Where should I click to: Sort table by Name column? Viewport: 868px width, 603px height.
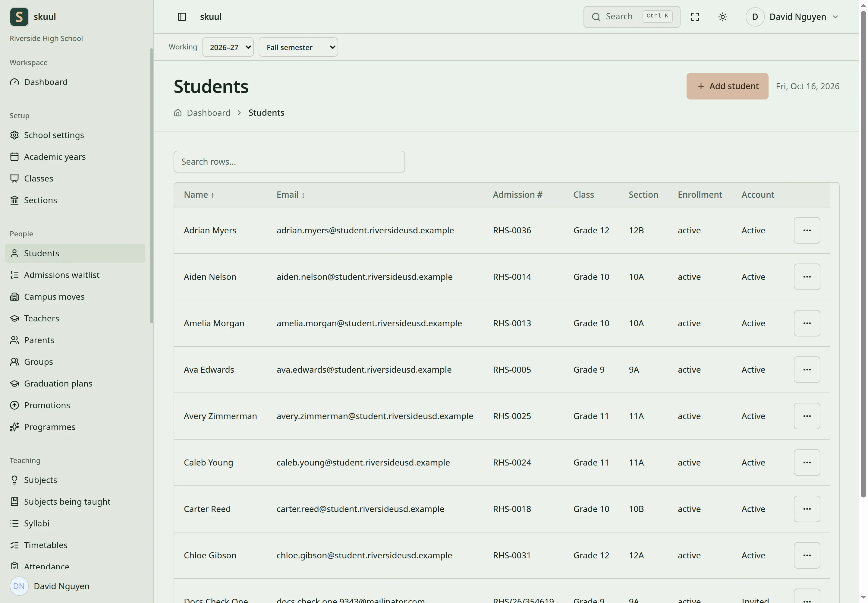[x=199, y=194]
